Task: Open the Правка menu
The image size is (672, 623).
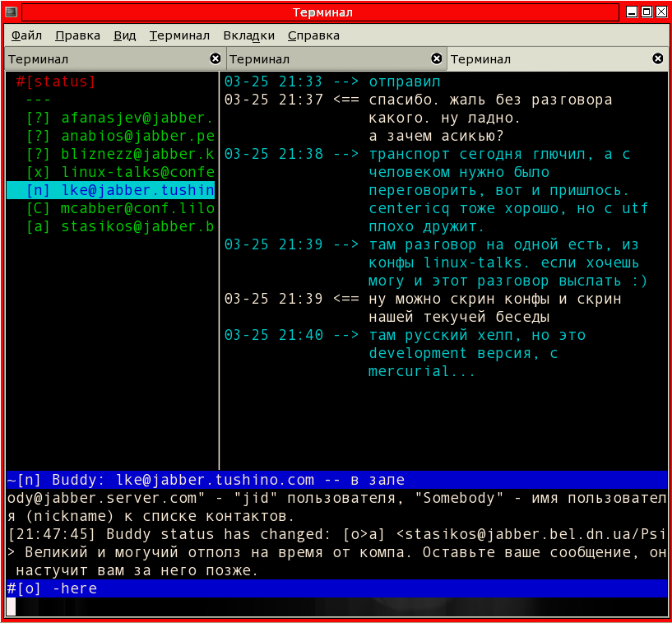Action: tap(77, 35)
